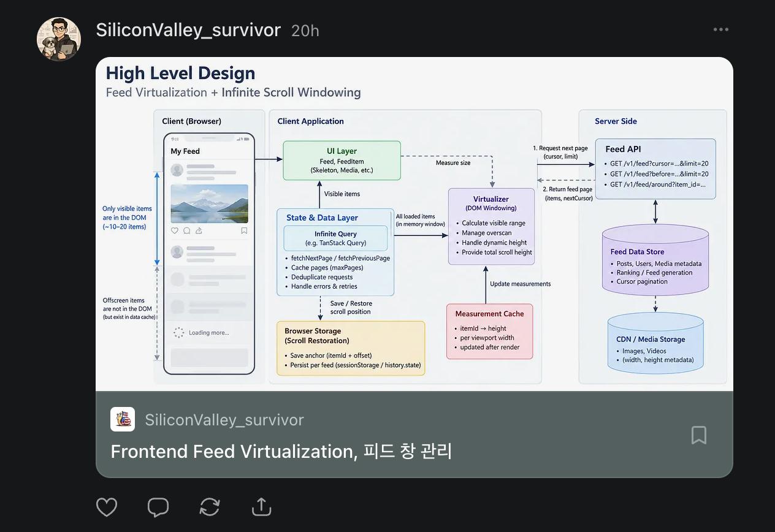Screen dimensions: 775x532
Task: Click the My Feed phone mockup title
Action: click(185, 151)
